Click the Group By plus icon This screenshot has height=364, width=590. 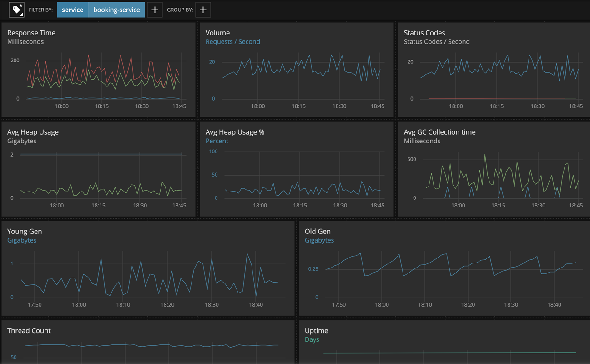[203, 10]
